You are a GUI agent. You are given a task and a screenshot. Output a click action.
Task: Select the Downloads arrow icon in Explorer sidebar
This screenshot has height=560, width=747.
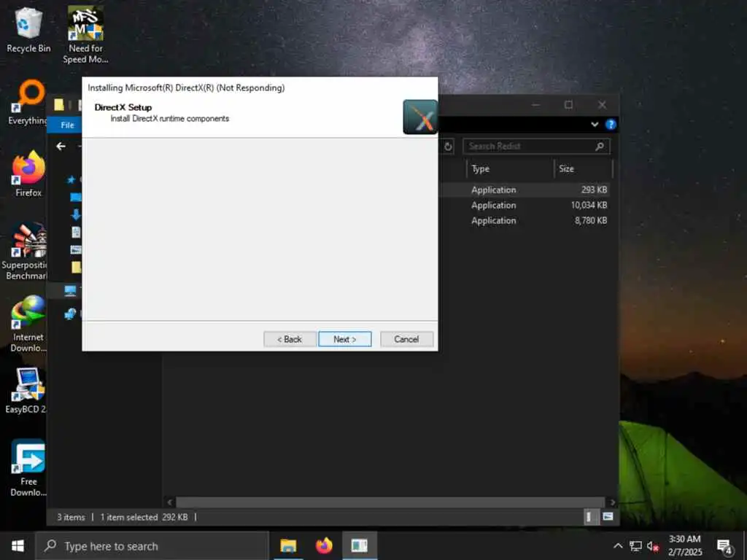click(x=76, y=214)
